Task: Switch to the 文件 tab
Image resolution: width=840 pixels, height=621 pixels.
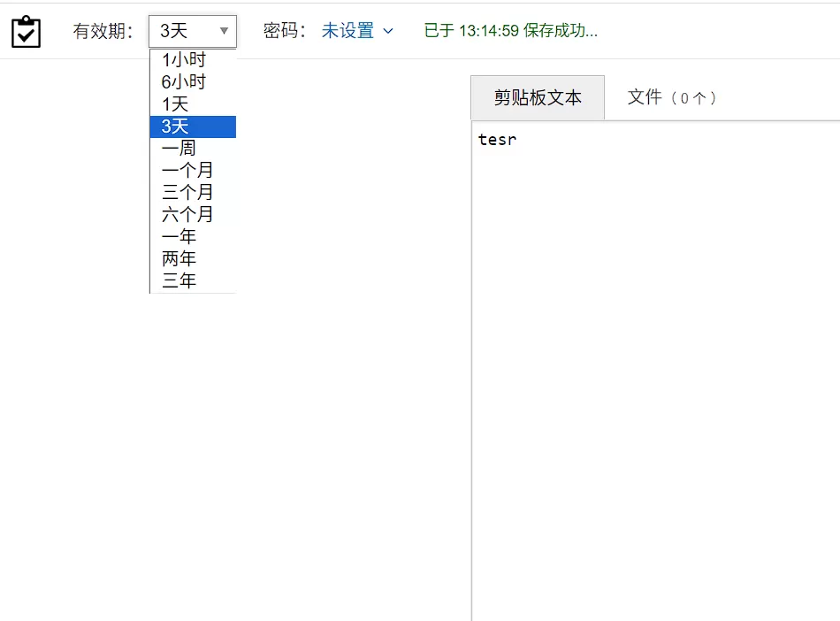Action: point(670,98)
